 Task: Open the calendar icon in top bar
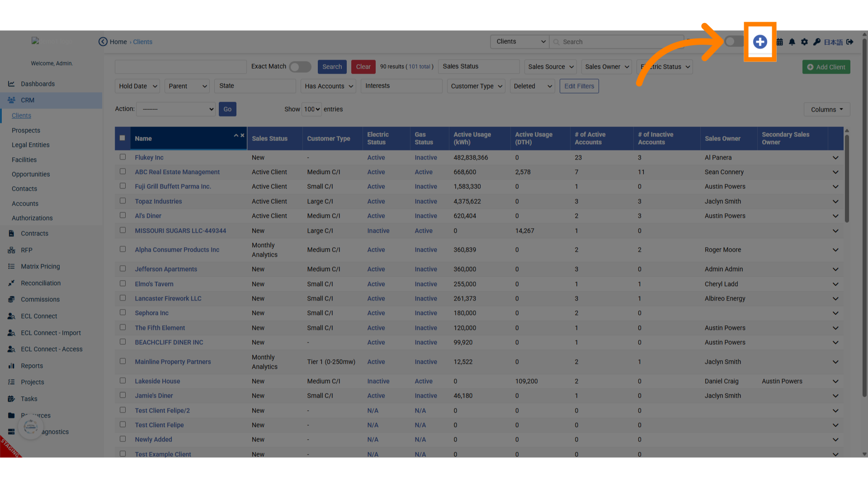[x=780, y=42]
